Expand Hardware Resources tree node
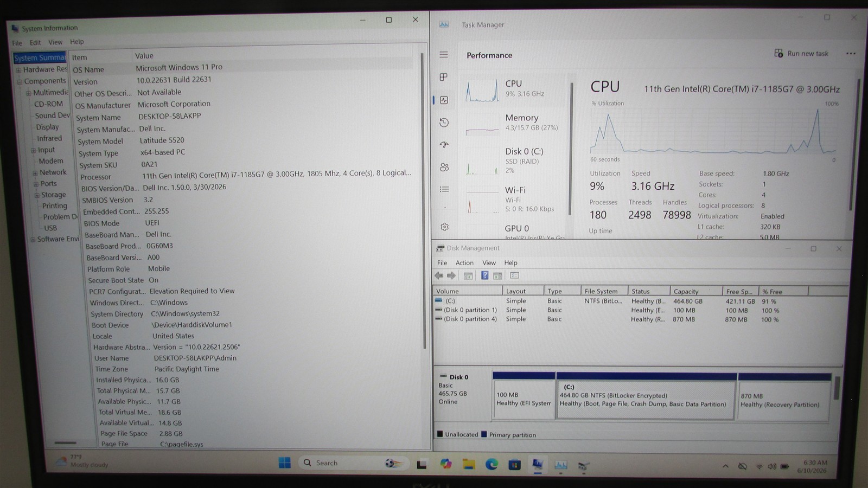868x488 pixels. pyautogui.click(x=18, y=70)
